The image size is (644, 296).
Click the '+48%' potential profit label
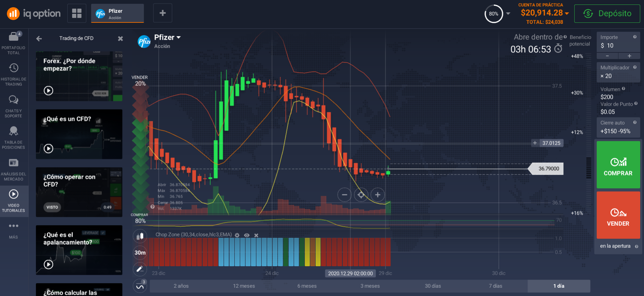pyautogui.click(x=577, y=56)
